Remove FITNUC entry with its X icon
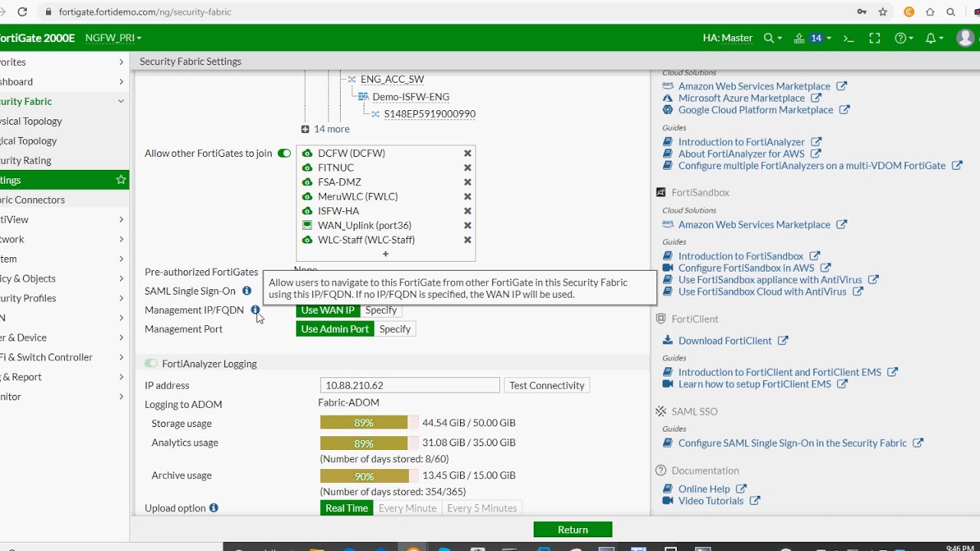The width and height of the screenshot is (980, 551). (468, 168)
